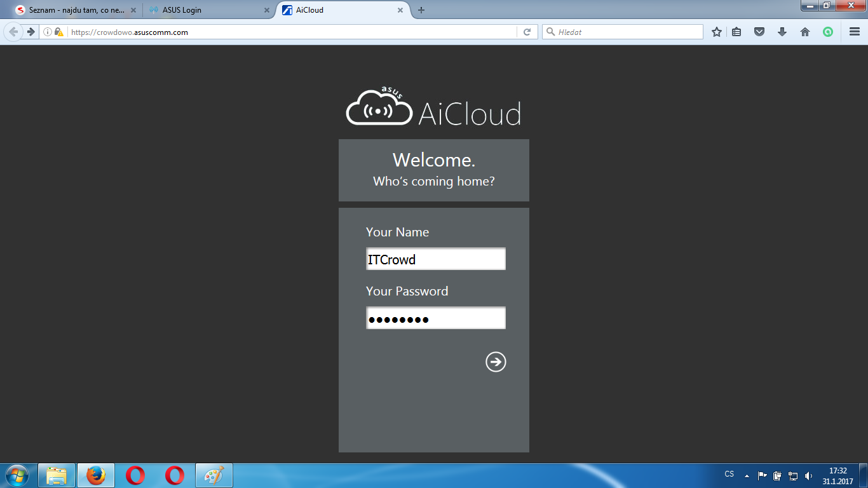Open the Action Center flag icon
The image size is (868, 488).
click(763, 475)
